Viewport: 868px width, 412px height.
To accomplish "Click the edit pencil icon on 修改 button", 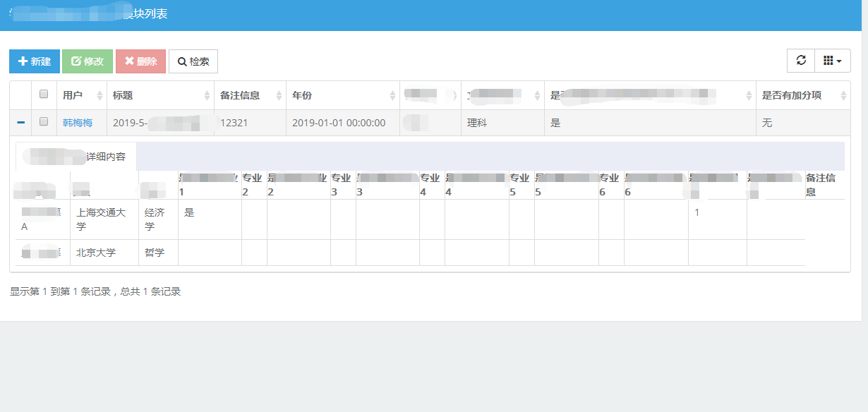I will (x=74, y=61).
